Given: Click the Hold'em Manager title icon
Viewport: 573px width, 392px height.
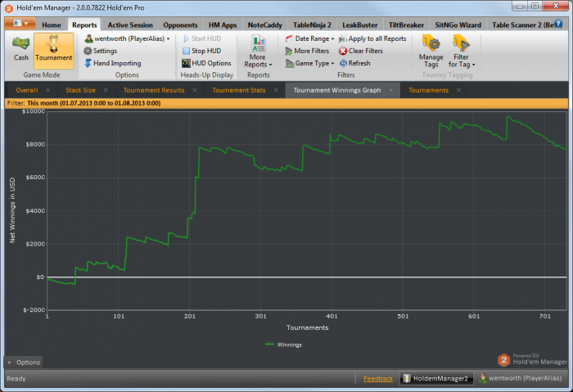Looking at the screenshot, I should point(9,8).
